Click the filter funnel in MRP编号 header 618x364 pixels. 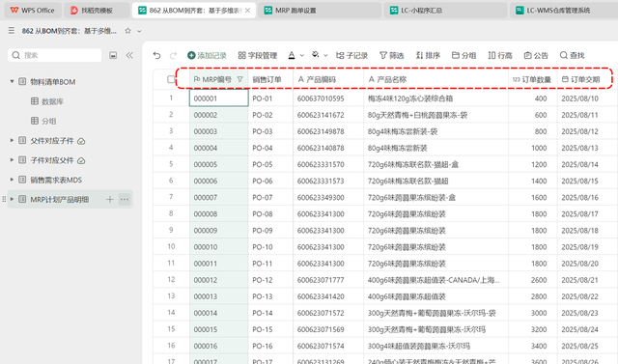tap(240, 79)
